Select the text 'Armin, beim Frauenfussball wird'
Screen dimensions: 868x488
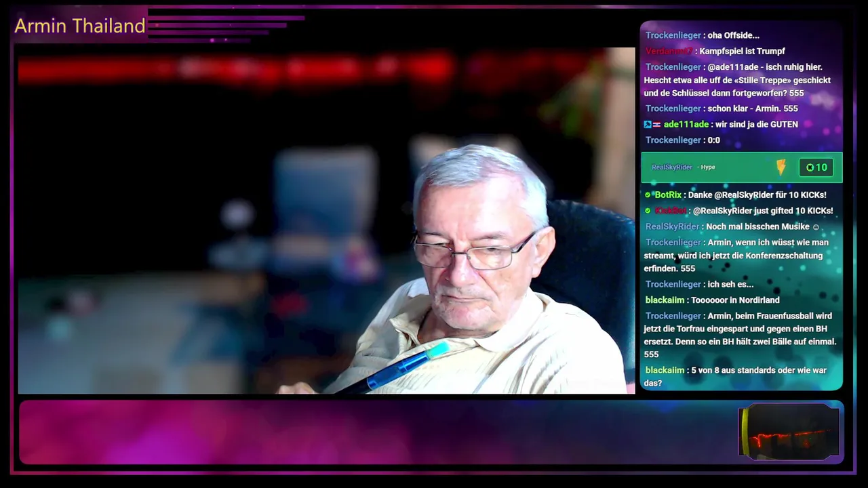pos(770,316)
